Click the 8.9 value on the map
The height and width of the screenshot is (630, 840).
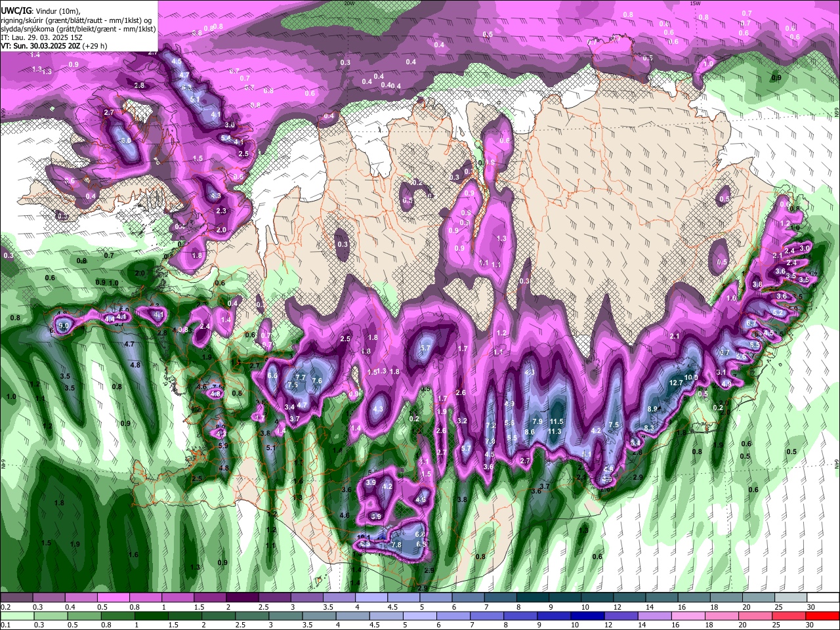652,409
